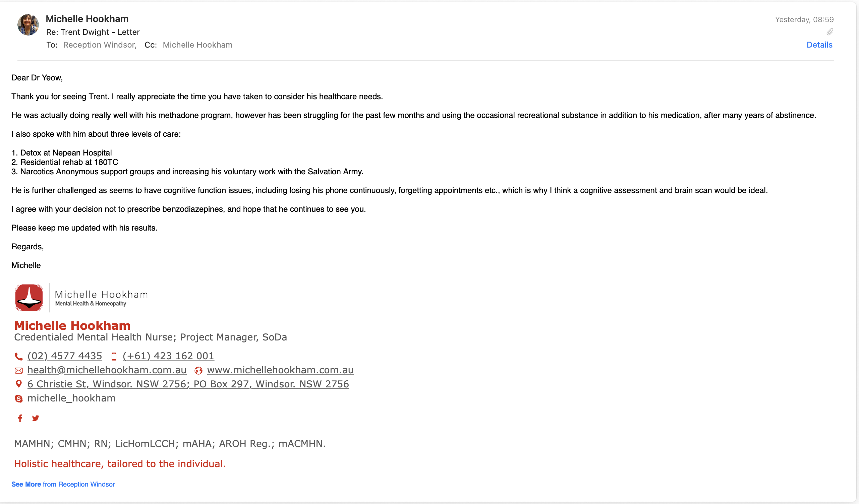Open the 6 Christie St Windsor address link
Screen dimensions: 859x504
click(x=188, y=384)
